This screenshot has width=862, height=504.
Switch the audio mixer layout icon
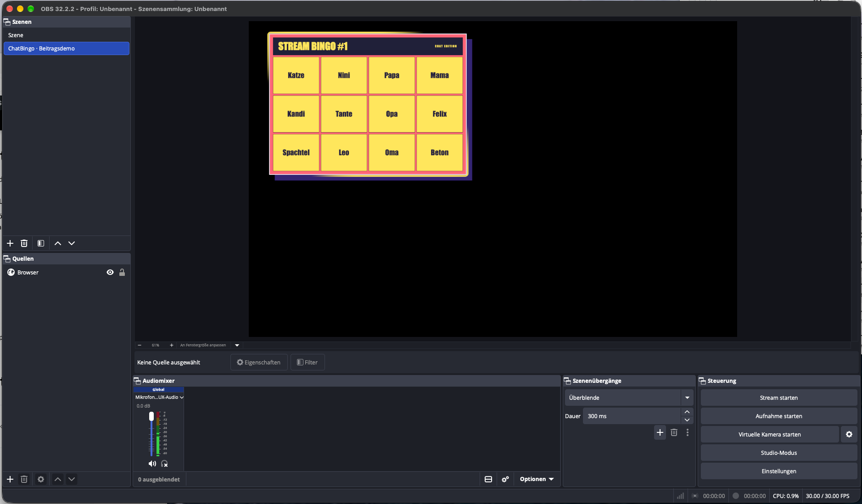click(x=488, y=479)
